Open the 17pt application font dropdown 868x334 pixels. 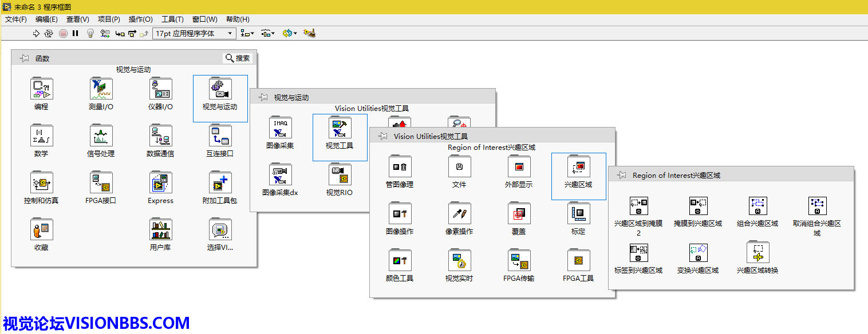195,33
